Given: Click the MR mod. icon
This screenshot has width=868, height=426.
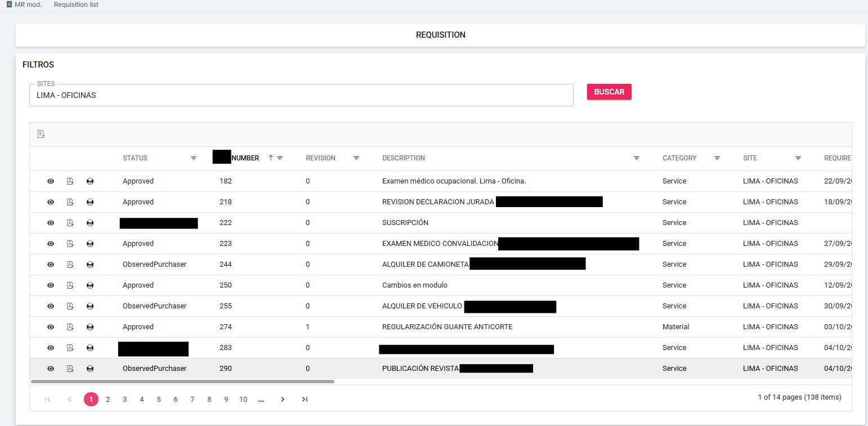Looking at the screenshot, I should click(x=9, y=5).
